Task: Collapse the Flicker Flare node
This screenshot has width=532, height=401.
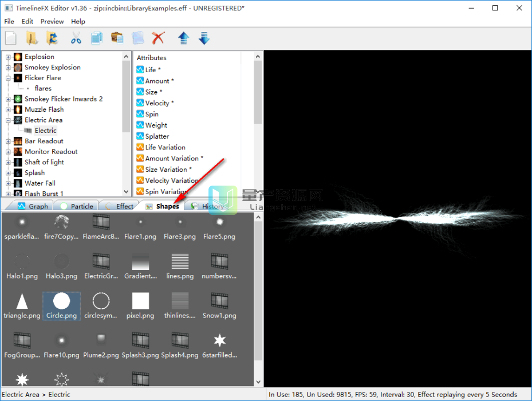Action: pos(8,78)
